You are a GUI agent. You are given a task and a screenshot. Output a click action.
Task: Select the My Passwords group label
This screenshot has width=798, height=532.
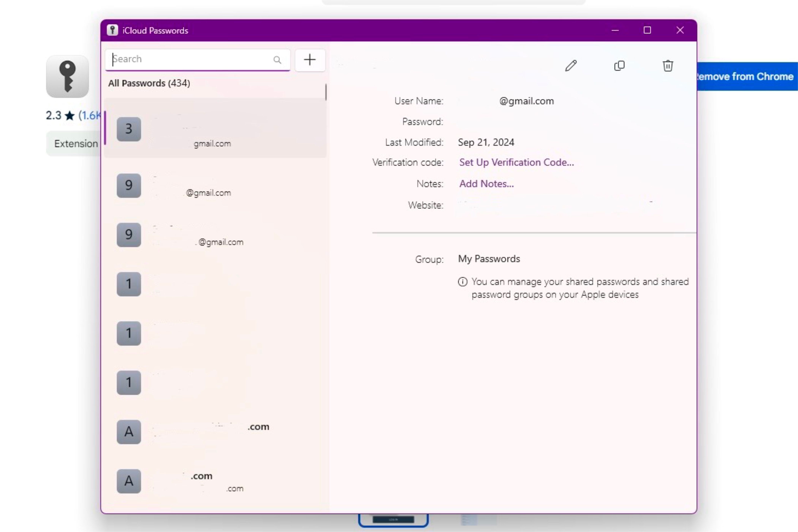(488, 259)
